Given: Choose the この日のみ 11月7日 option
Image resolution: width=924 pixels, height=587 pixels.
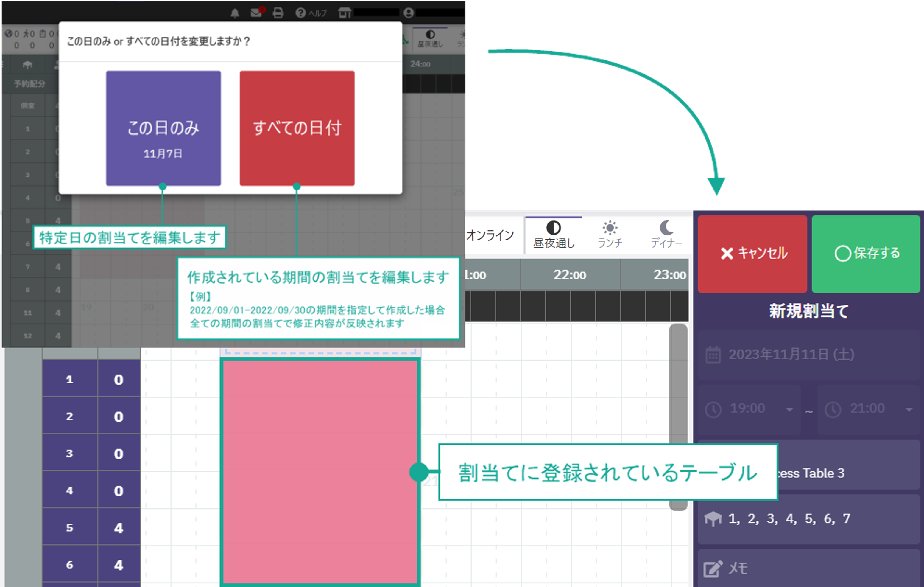Looking at the screenshot, I should coord(163,128).
